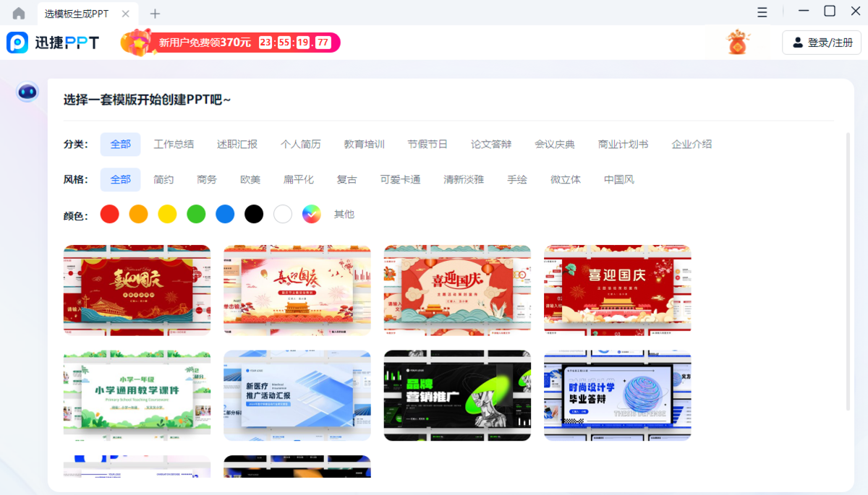Filter by category 商业计划书
868x495 pixels.
pyautogui.click(x=624, y=144)
